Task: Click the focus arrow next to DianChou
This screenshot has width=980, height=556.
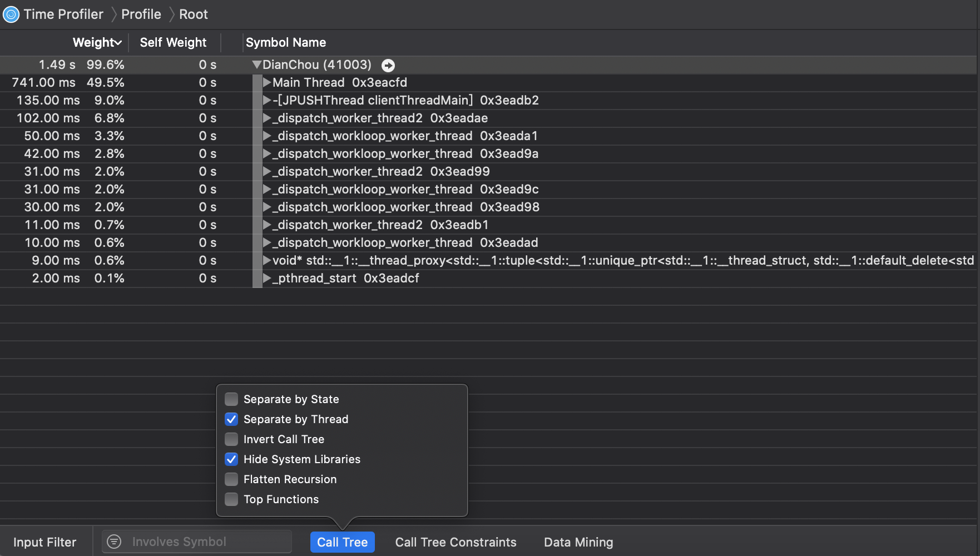Action: point(388,66)
